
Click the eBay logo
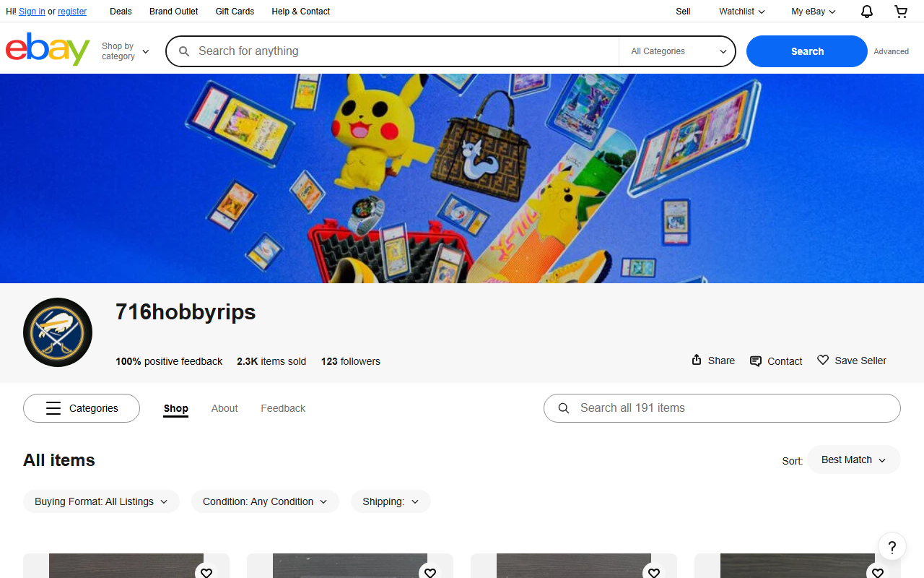pos(48,49)
